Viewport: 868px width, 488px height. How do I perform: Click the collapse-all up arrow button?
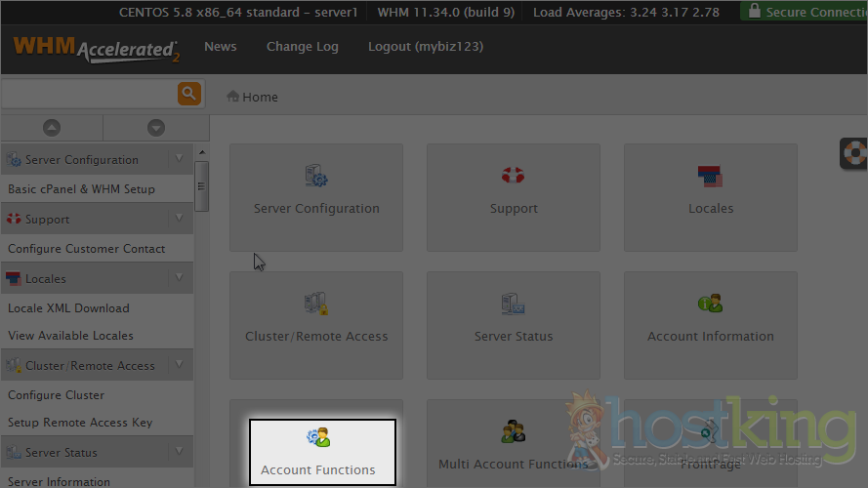[x=52, y=128]
